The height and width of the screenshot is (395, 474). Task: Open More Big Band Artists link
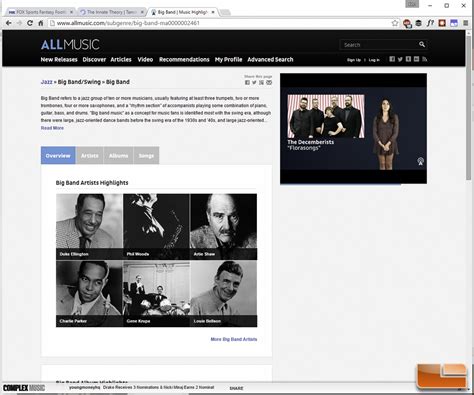[x=234, y=339]
